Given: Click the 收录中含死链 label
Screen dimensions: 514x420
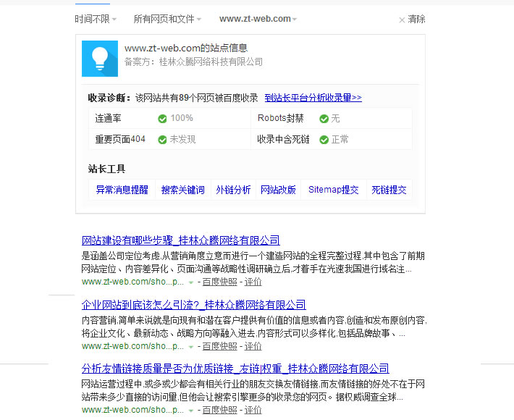Looking at the screenshot, I should tap(283, 139).
